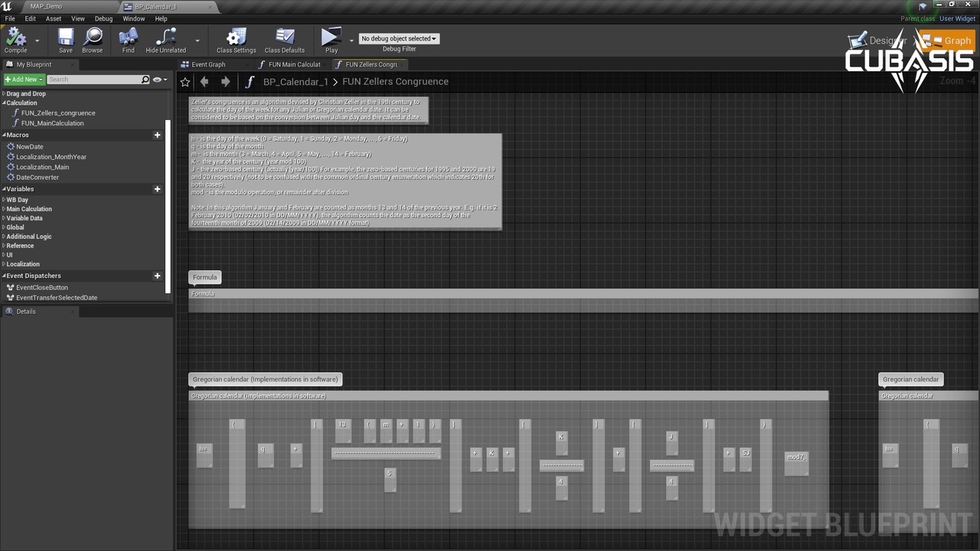Image resolution: width=980 pixels, height=551 pixels.
Task: Switch to the Event Graph tab
Action: tap(207, 65)
